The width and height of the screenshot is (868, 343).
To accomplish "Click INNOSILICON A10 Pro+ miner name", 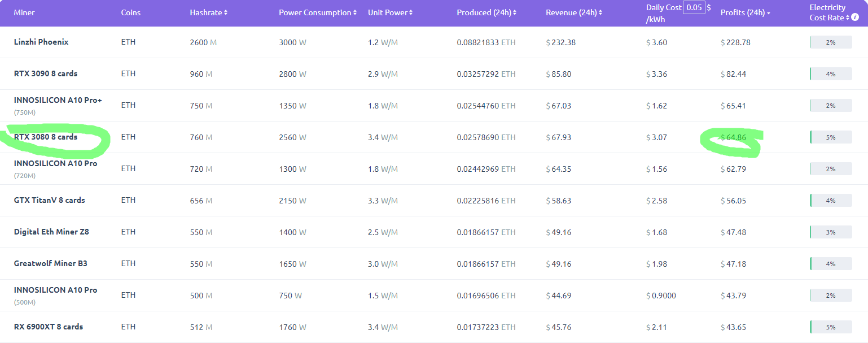I will click(x=58, y=101).
